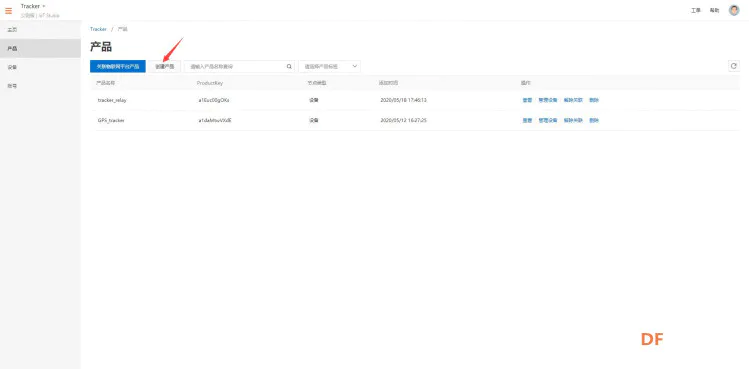Click 查看 for GPS_tracker
The width and height of the screenshot is (749, 369).
pyautogui.click(x=527, y=120)
